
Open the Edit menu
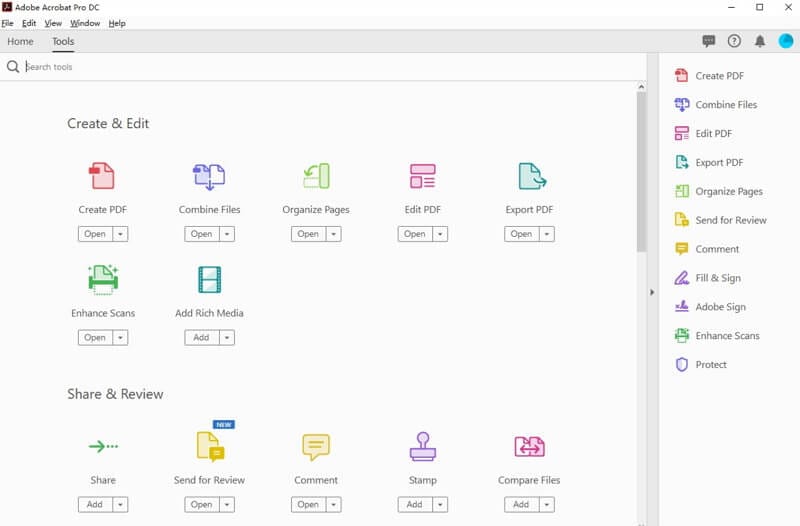pyautogui.click(x=29, y=23)
